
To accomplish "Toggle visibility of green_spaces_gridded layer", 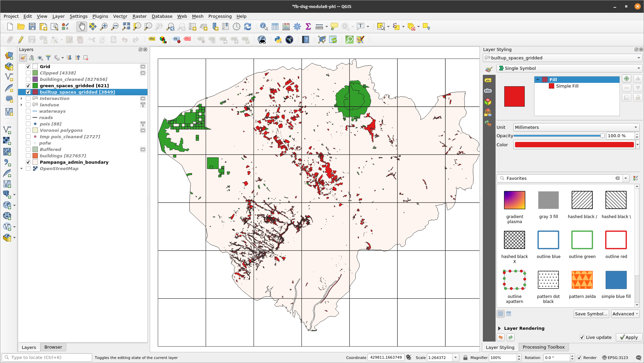I will coord(28,86).
